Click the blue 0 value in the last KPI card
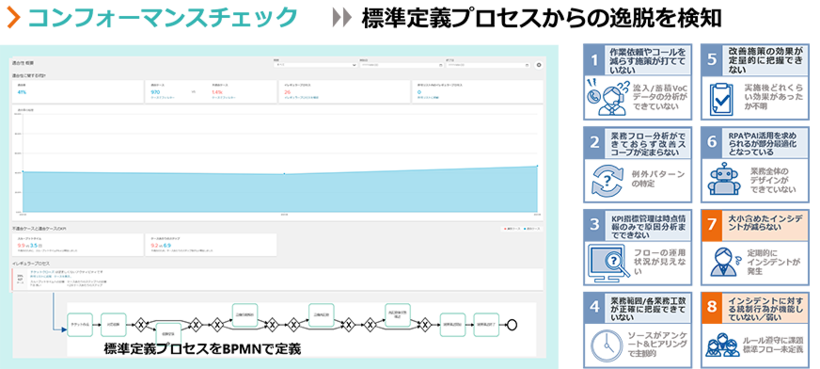 (419, 91)
